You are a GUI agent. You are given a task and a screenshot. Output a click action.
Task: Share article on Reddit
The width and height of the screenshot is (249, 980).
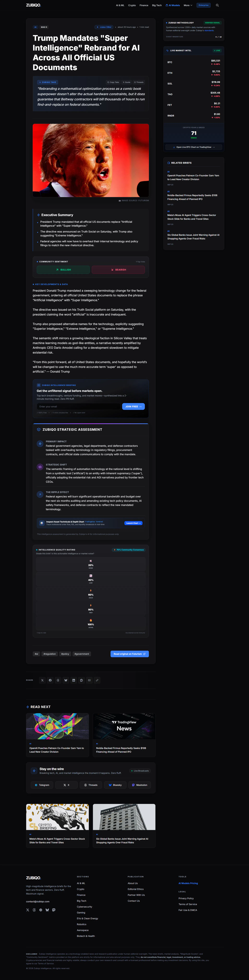pyautogui.click(x=81, y=680)
